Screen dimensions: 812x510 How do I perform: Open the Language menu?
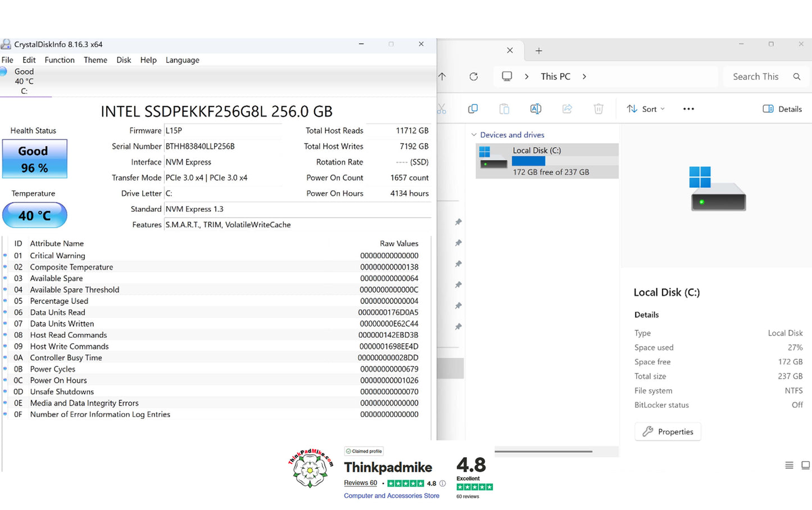[182, 60]
